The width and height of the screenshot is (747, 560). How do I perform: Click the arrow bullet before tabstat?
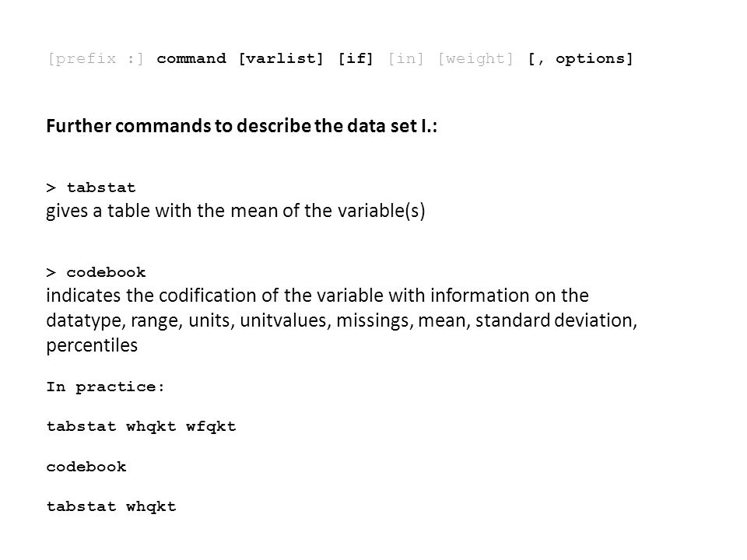[x=51, y=187]
